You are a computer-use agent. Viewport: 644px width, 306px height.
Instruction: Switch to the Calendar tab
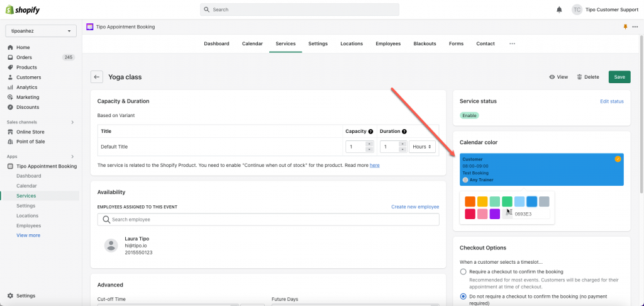252,43
